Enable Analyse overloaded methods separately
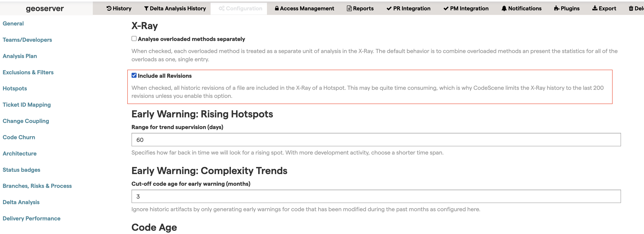The image size is (644, 234). (x=134, y=38)
